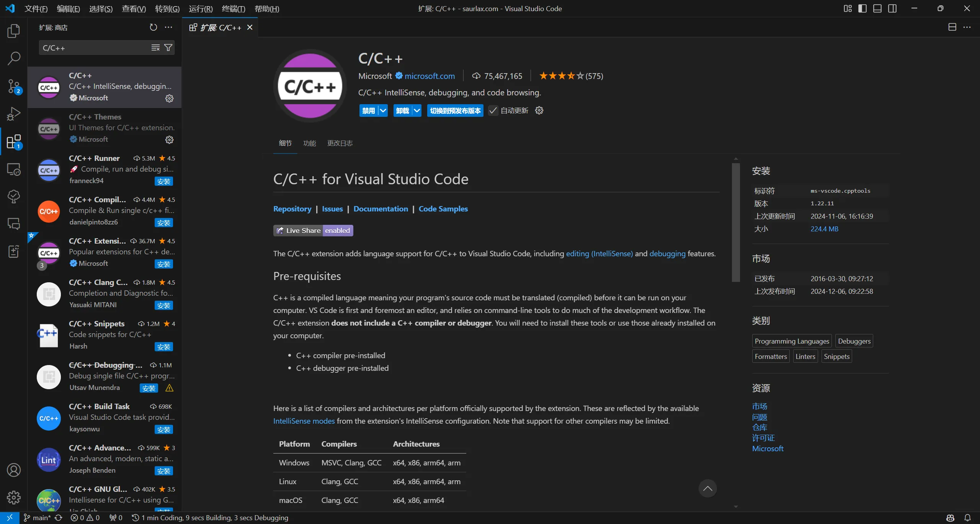Click the extension details vertical scrollbar

click(x=736, y=222)
